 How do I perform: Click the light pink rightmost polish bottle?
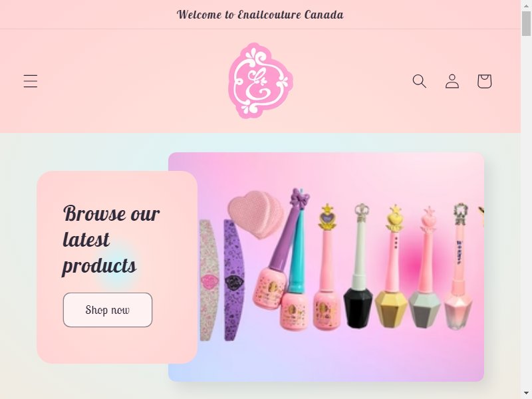[x=459, y=267]
